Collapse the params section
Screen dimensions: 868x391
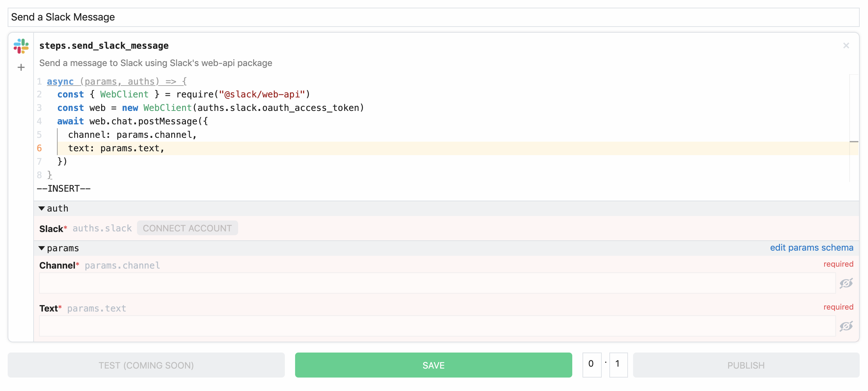coord(42,248)
